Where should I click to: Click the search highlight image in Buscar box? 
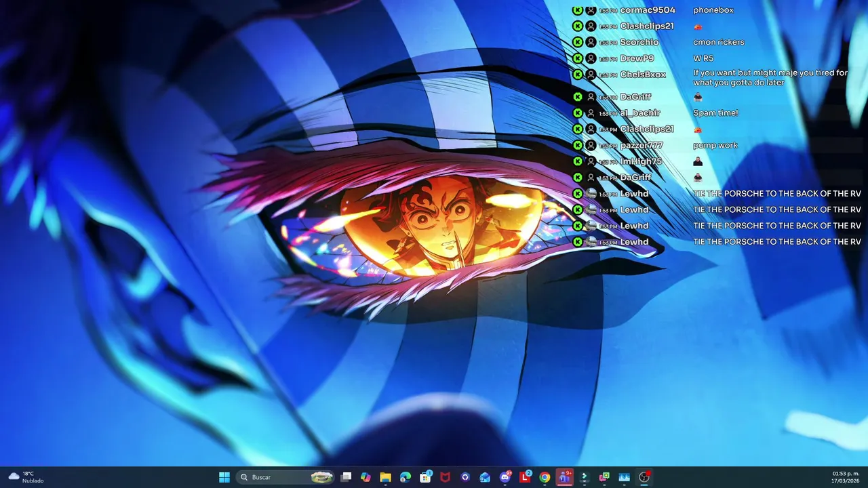(x=322, y=477)
